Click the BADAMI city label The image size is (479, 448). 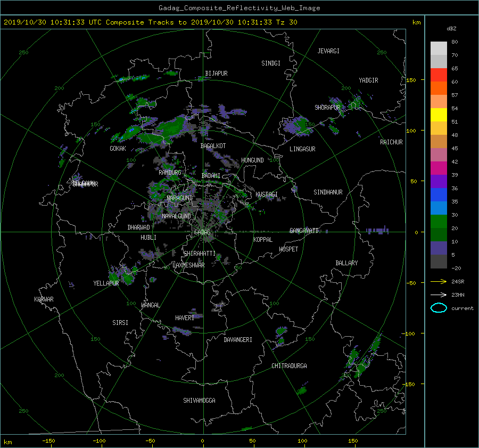coord(211,176)
